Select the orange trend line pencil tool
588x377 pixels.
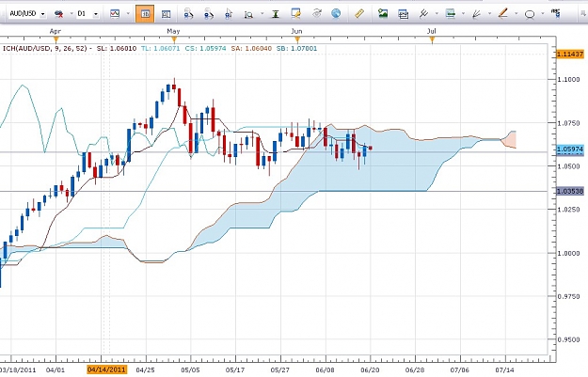503,14
